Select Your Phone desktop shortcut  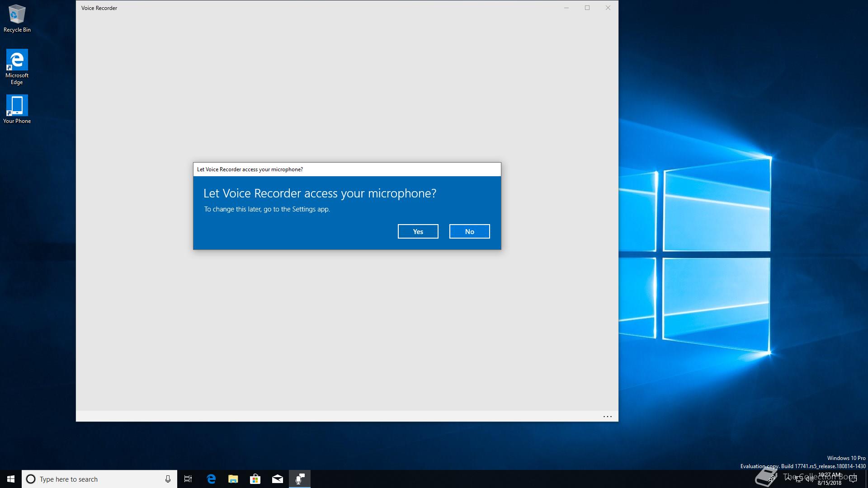(17, 109)
